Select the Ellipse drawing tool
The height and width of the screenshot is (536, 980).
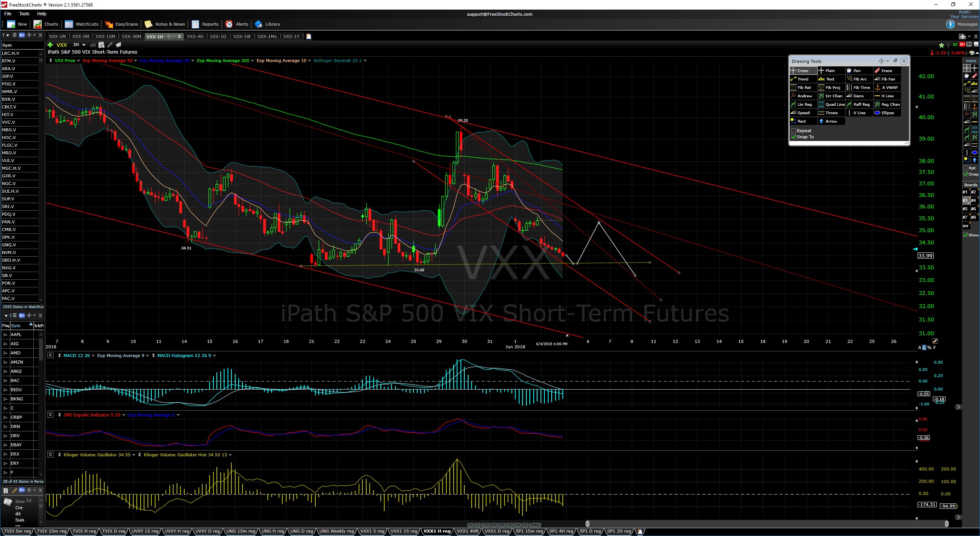tap(887, 113)
